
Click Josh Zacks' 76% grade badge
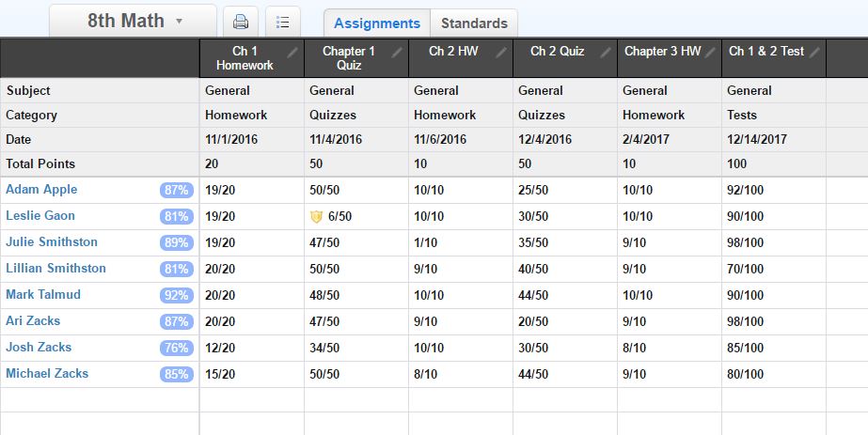176,348
